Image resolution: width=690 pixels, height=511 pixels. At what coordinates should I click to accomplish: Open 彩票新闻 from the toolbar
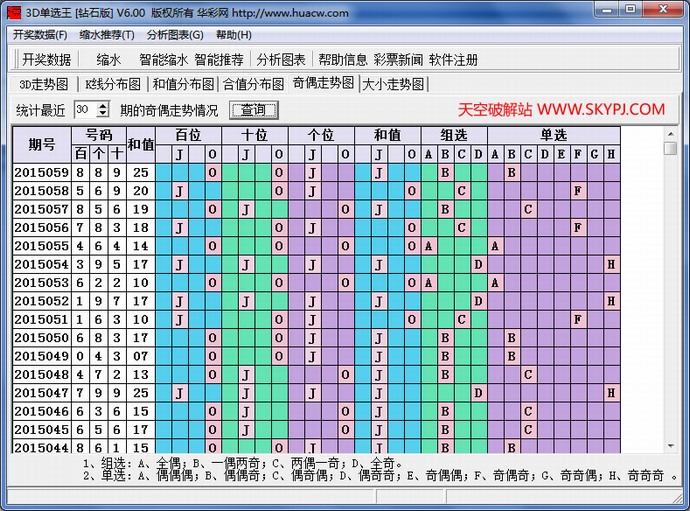coord(398,60)
